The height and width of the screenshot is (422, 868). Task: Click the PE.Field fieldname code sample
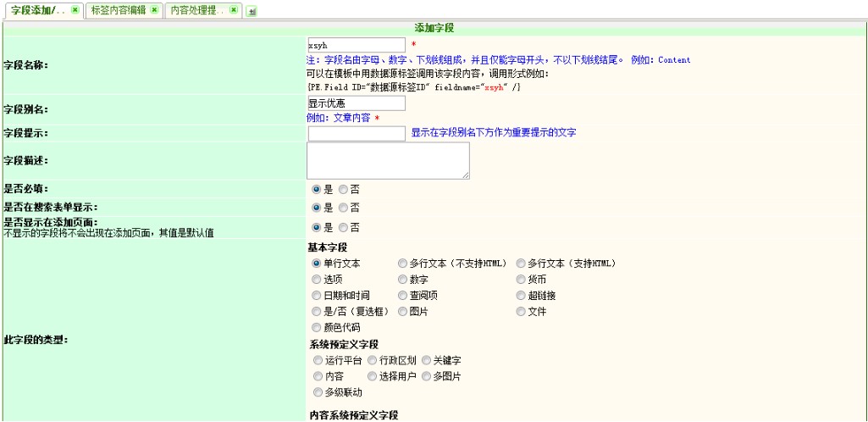[413, 87]
